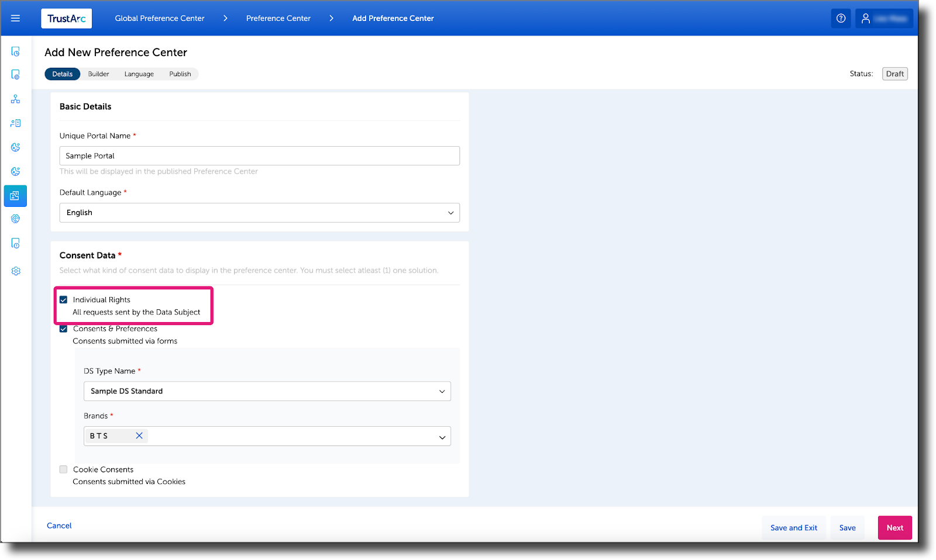Select the highlighted Preference Manager sidebar icon
The image size is (936, 560).
pyautogui.click(x=15, y=196)
